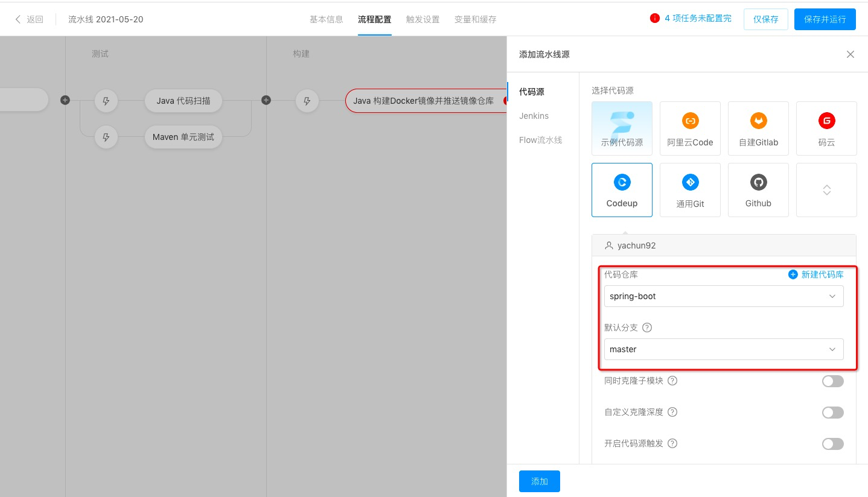Click the red warning icon for unconfigured tasks
This screenshot has width=868, height=497.
pyautogui.click(x=654, y=19)
